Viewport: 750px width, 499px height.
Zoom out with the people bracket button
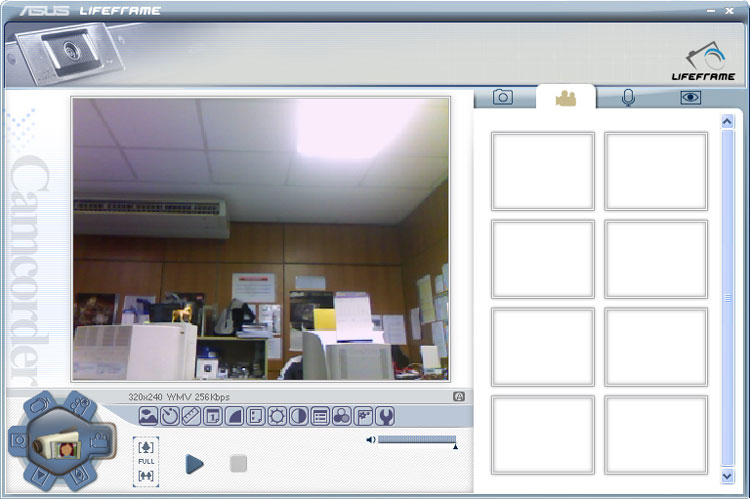(146, 476)
